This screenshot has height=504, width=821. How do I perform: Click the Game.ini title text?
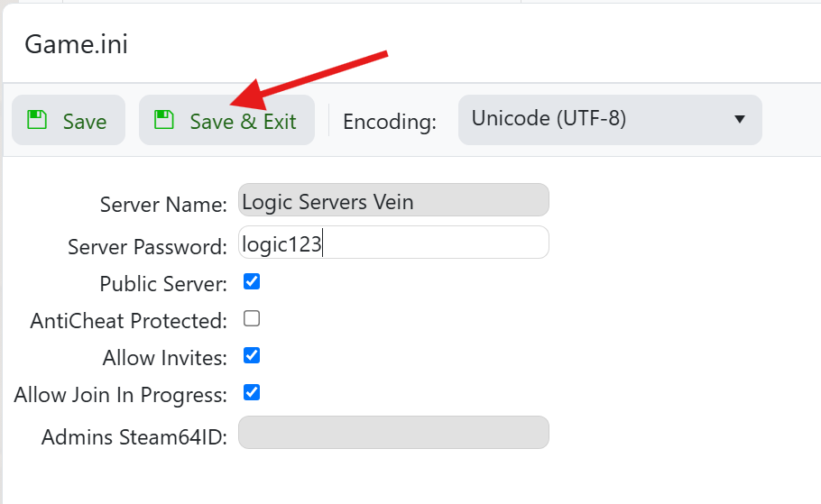click(76, 44)
